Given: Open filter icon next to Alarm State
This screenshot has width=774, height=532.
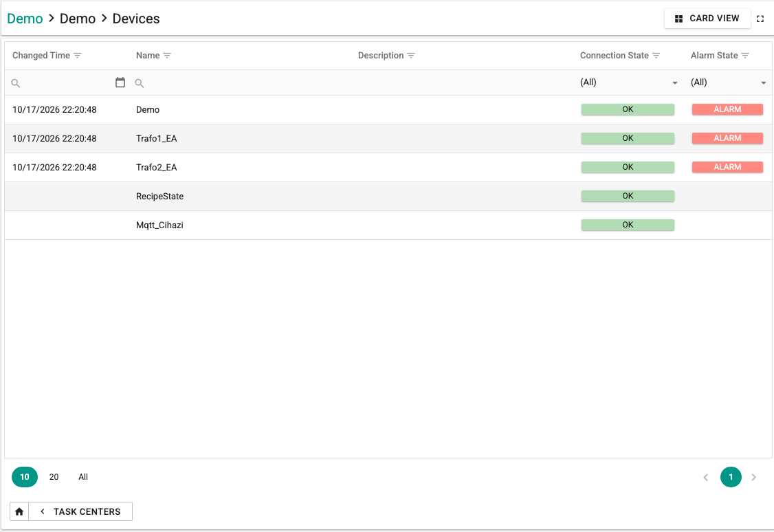Looking at the screenshot, I should [745, 55].
